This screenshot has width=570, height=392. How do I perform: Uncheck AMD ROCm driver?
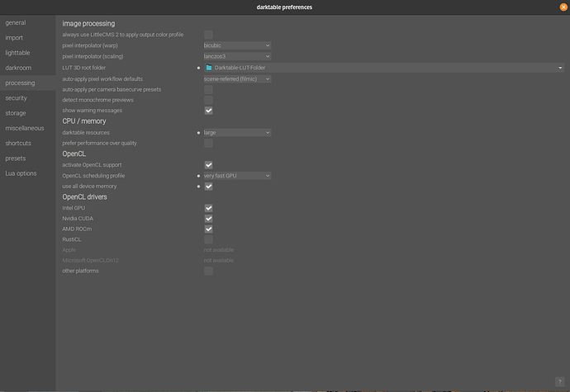coord(208,229)
